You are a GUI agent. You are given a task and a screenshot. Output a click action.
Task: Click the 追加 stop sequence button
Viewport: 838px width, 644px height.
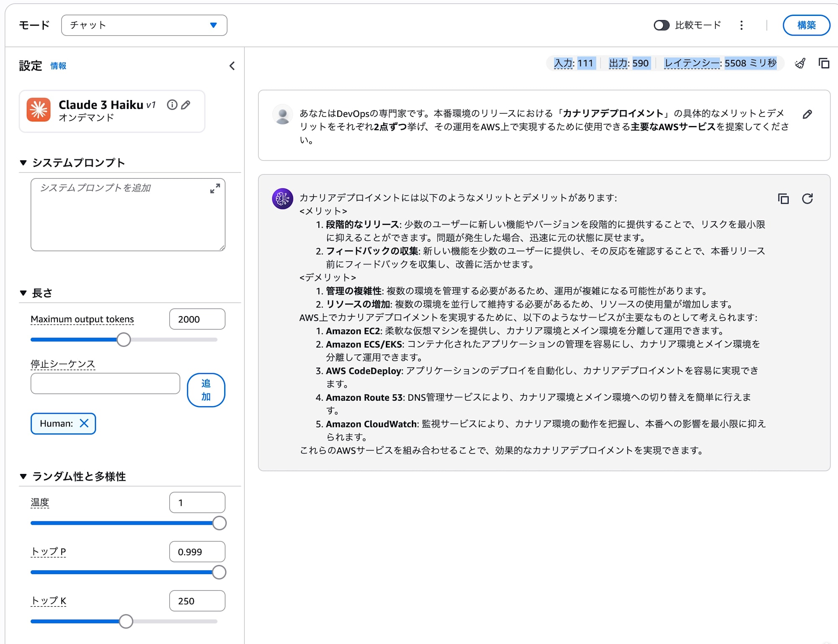point(206,390)
